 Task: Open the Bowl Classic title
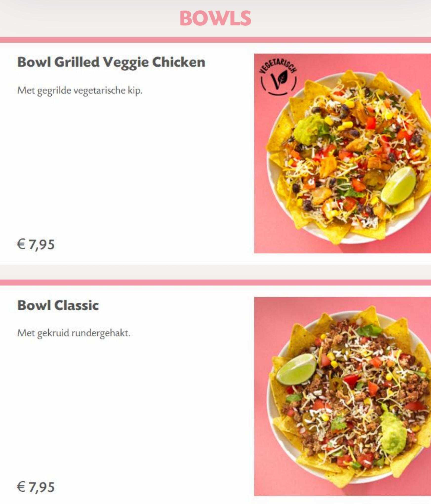point(58,305)
